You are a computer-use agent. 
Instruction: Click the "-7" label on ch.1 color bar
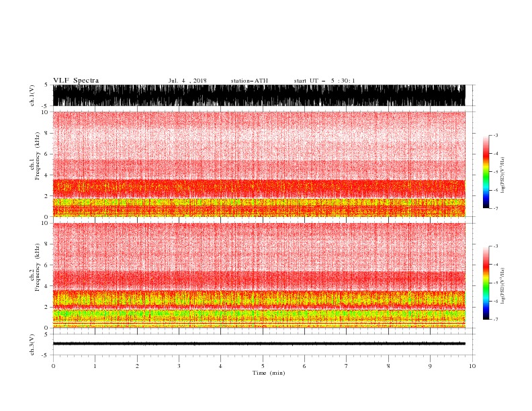click(496, 208)
